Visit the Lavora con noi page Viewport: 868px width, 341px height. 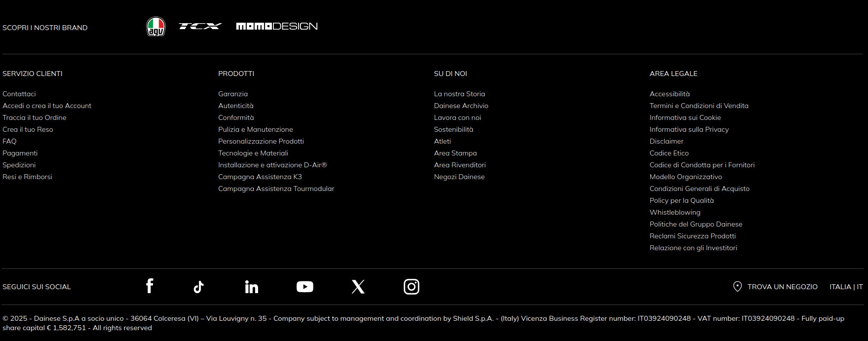(457, 117)
